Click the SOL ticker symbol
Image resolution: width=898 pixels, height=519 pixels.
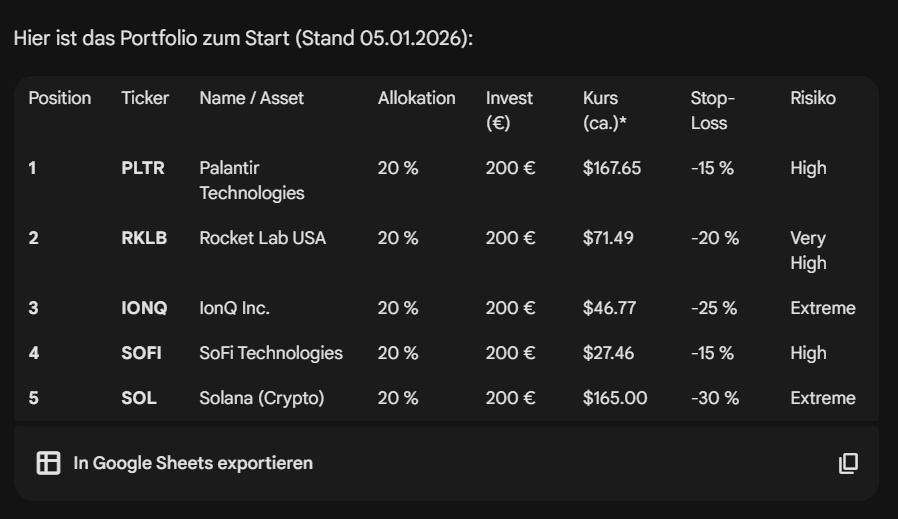(x=139, y=398)
